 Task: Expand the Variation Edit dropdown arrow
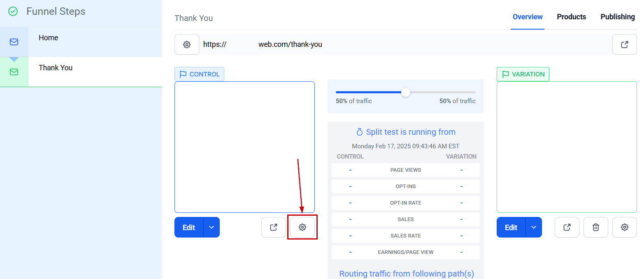534,227
